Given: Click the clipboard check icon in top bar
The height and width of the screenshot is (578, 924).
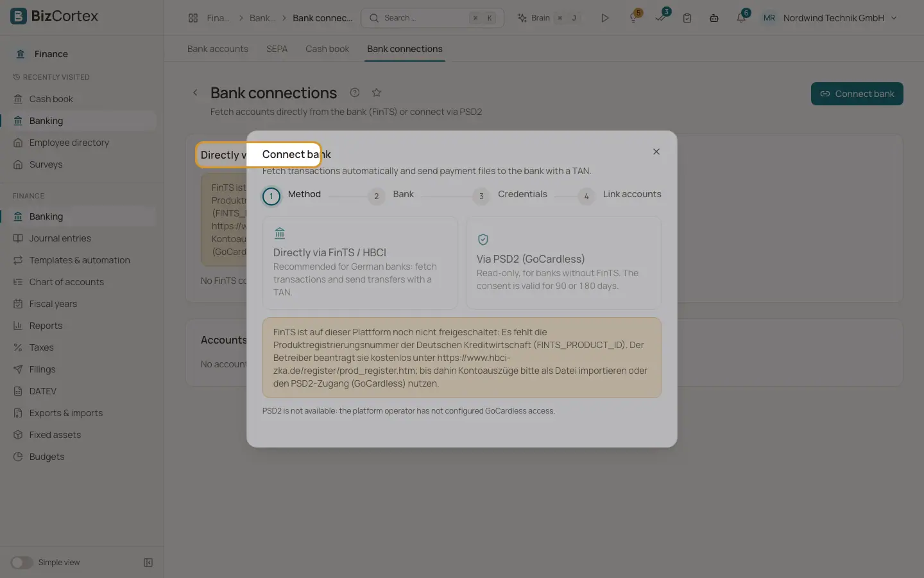Looking at the screenshot, I should pyautogui.click(x=687, y=18).
